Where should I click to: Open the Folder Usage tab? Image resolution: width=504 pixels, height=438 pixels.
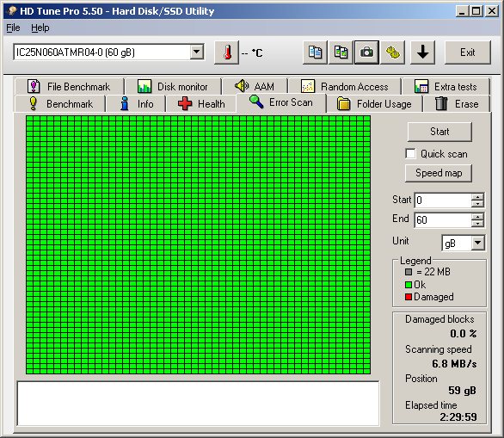(374, 104)
